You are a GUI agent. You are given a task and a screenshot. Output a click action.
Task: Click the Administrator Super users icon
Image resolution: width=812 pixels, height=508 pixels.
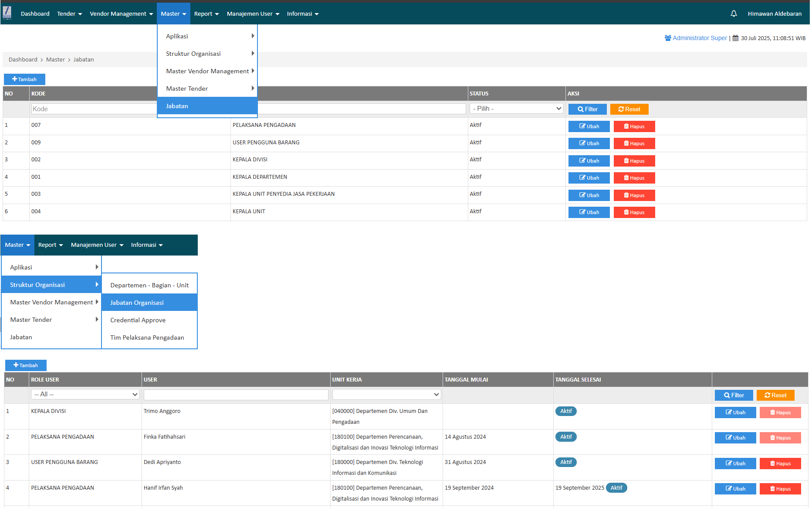pyautogui.click(x=667, y=38)
